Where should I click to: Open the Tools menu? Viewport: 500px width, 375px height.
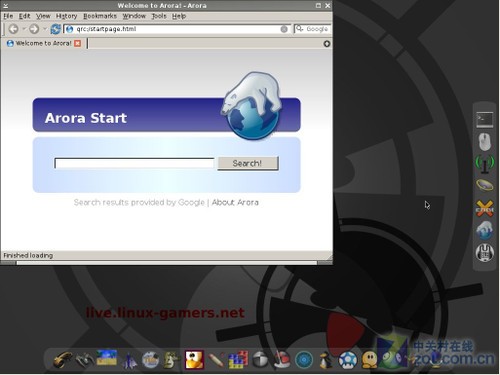[159, 16]
